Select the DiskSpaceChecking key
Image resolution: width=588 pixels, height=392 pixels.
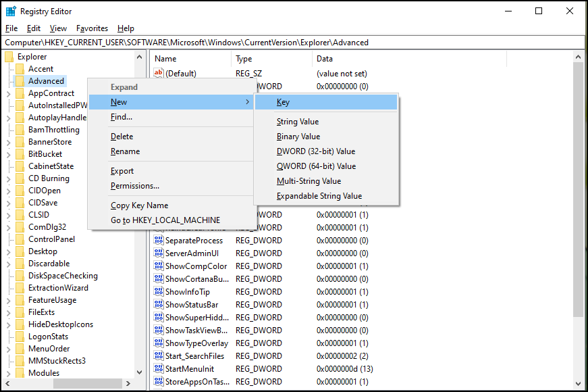(x=63, y=276)
